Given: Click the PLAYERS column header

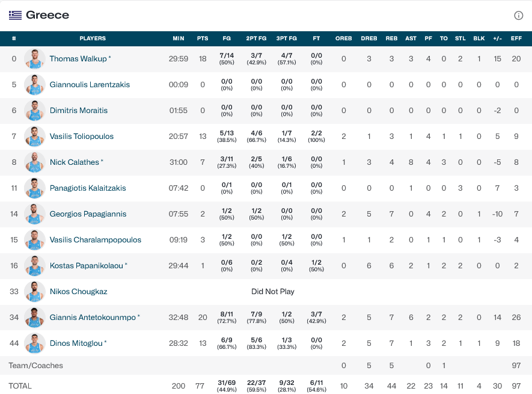Looking at the screenshot, I should point(93,38).
